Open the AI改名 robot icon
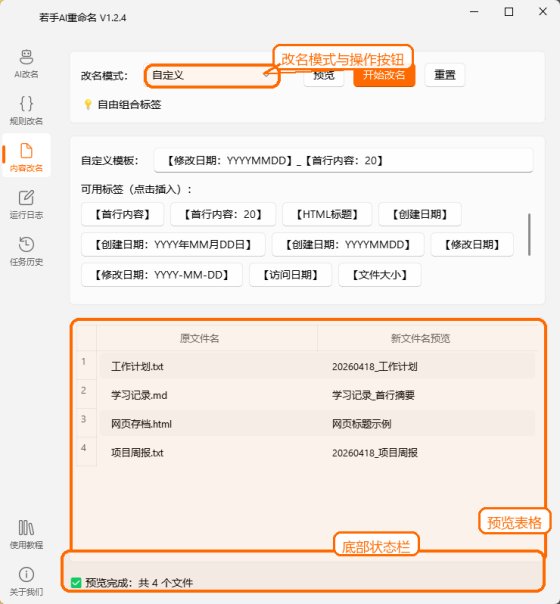 click(x=26, y=57)
